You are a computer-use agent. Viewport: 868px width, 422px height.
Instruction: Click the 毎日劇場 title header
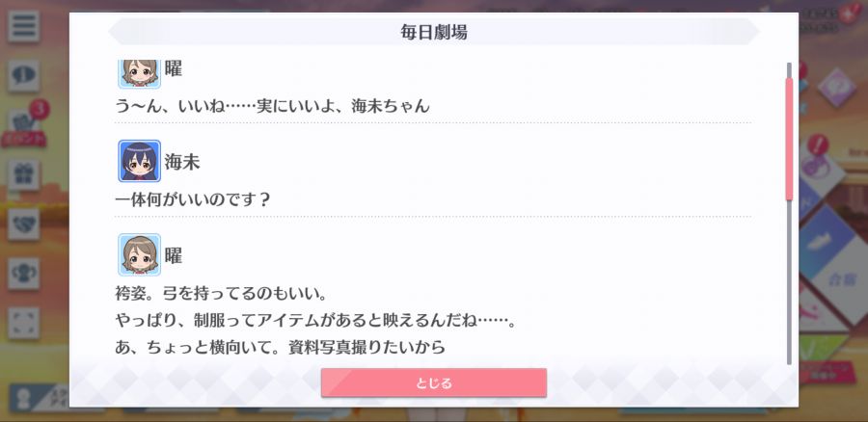tap(433, 32)
